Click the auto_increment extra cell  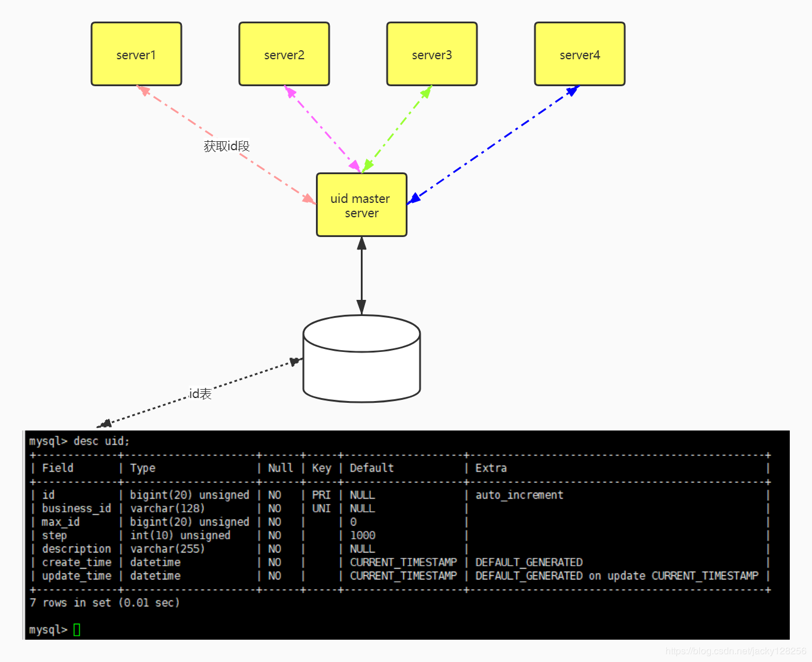click(519, 495)
